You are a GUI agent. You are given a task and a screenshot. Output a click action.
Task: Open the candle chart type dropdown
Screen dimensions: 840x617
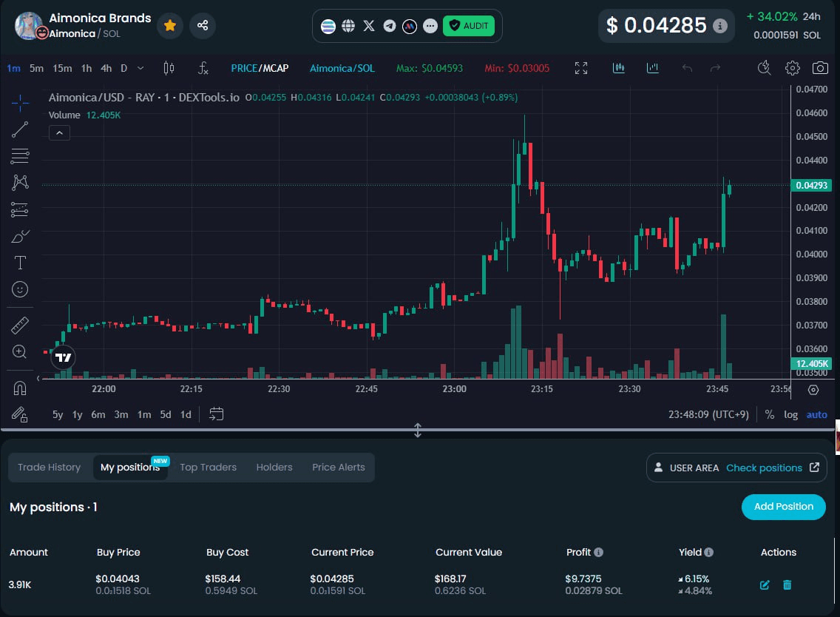[169, 68]
